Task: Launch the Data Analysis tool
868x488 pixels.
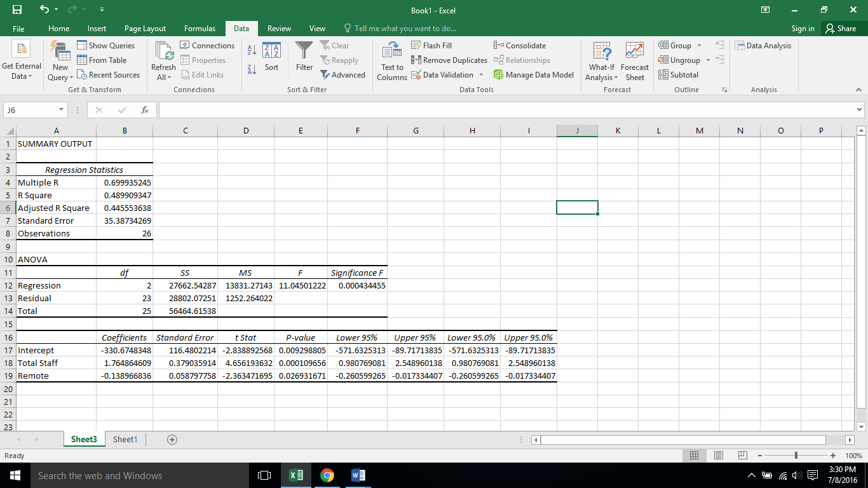Action: pyautogui.click(x=763, y=46)
